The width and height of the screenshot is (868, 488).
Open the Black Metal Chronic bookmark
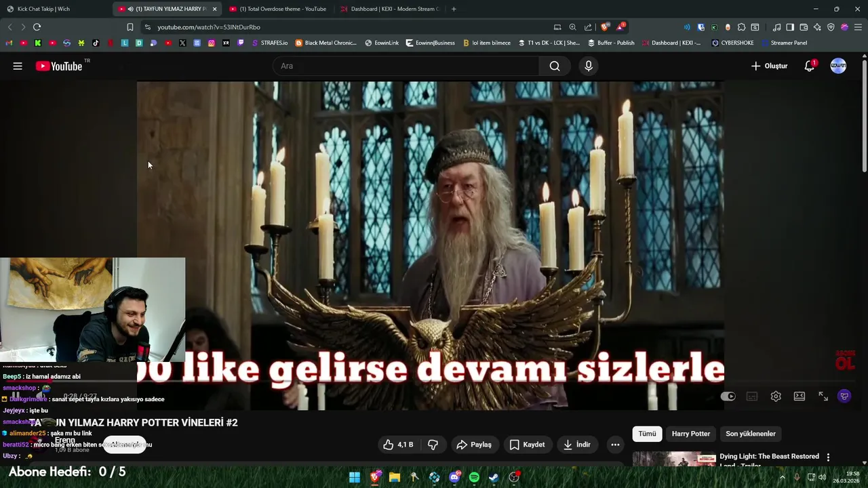tap(326, 43)
